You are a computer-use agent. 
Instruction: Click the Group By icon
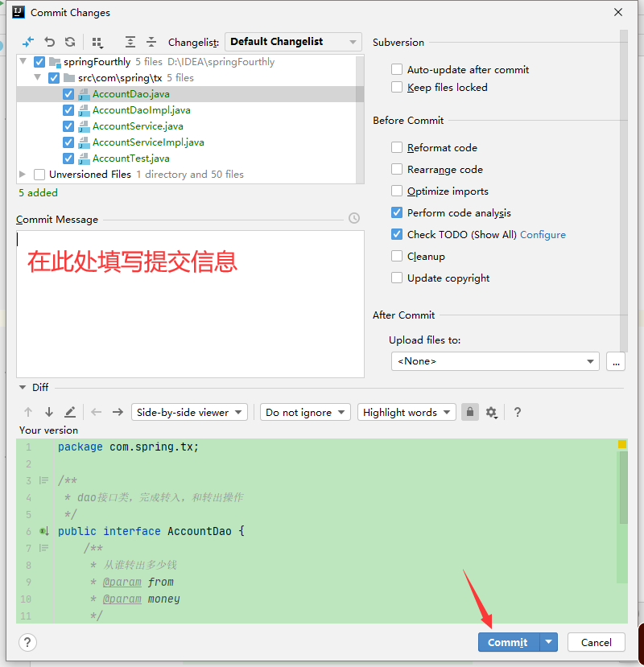97,42
